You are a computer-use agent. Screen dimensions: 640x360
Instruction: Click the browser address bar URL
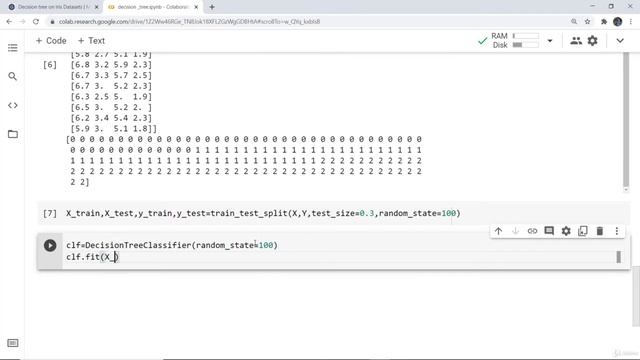click(x=189, y=22)
